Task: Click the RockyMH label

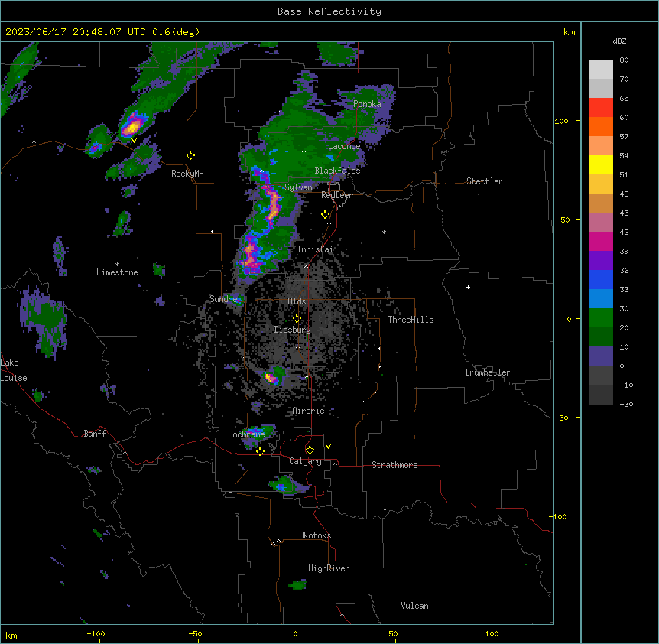Action: [x=187, y=174]
